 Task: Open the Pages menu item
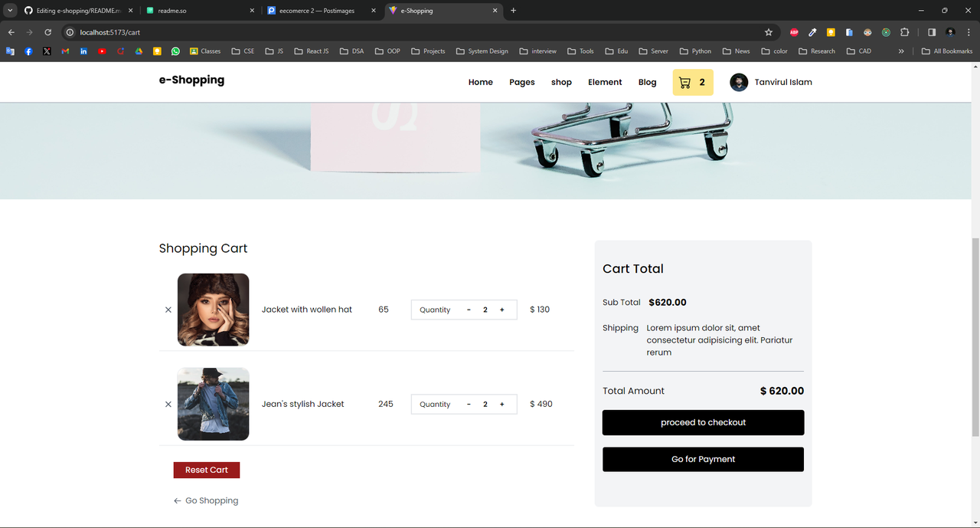pyautogui.click(x=522, y=82)
